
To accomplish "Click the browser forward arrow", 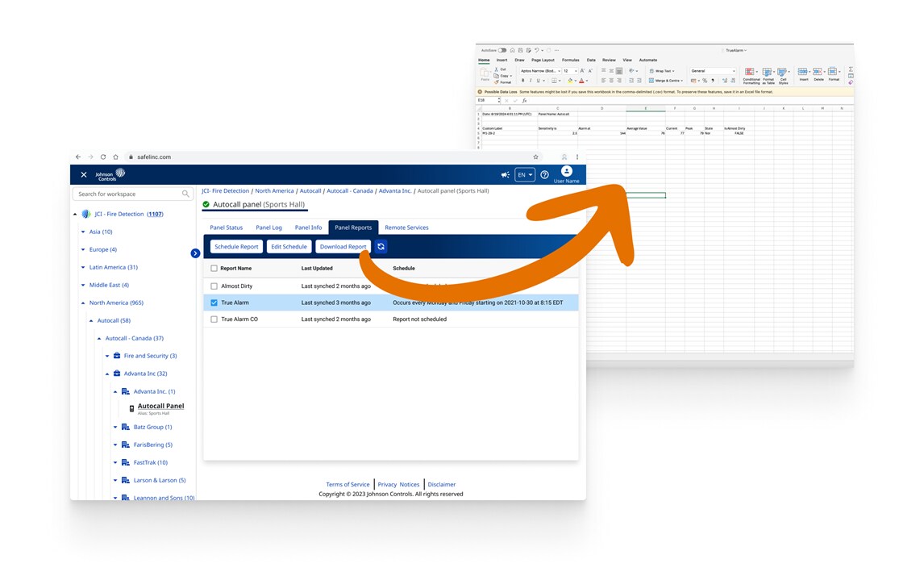I will click(90, 157).
